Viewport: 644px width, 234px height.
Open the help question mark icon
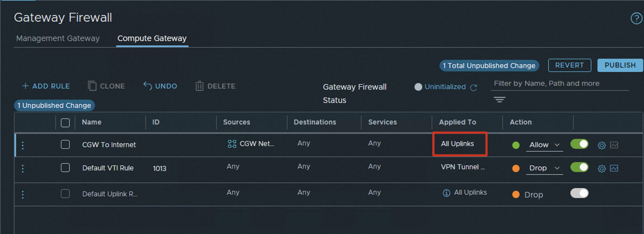pos(636,19)
